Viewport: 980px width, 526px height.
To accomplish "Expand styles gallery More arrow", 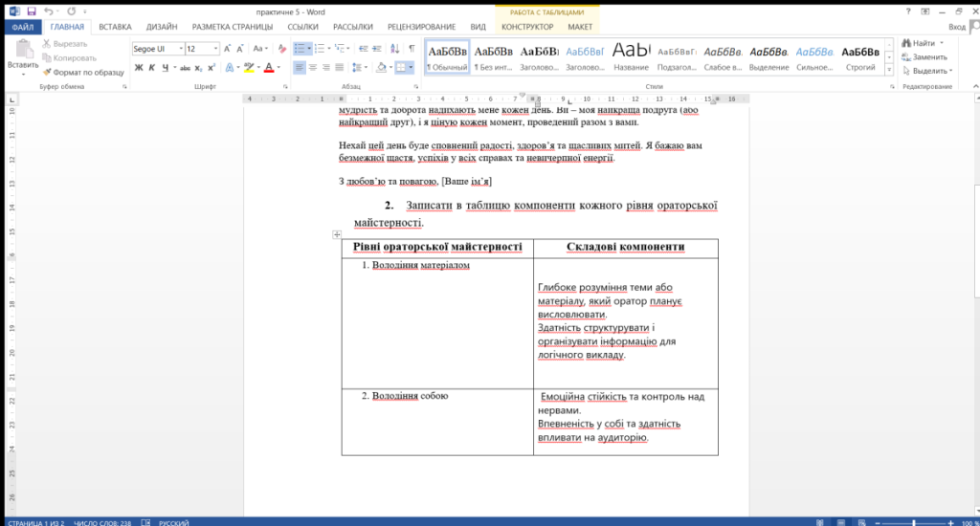I will [x=889, y=70].
